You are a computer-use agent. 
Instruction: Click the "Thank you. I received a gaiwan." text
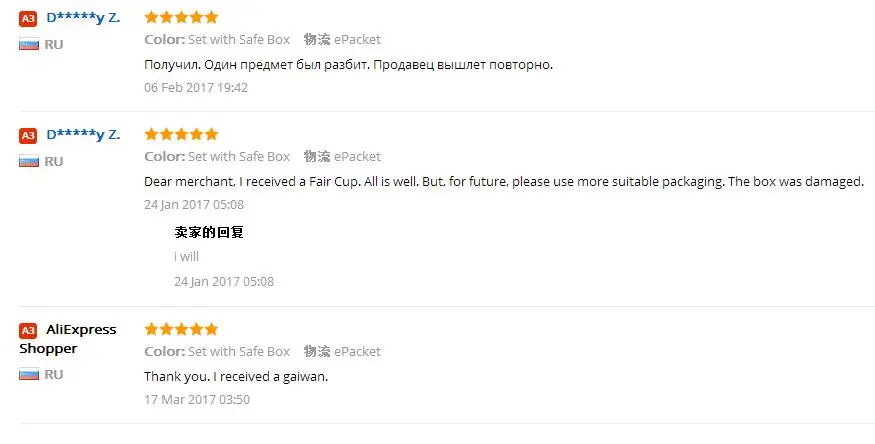point(236,377)
